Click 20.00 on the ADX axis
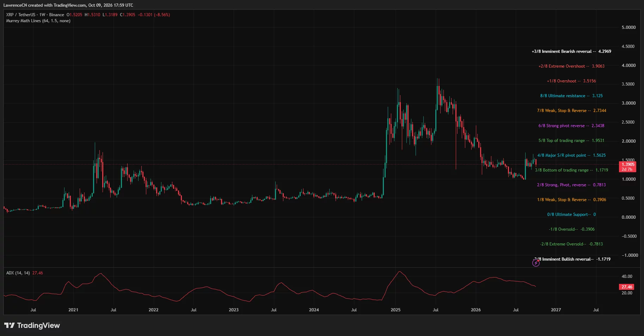The image size is (644, 336). (x=627, y=293)
